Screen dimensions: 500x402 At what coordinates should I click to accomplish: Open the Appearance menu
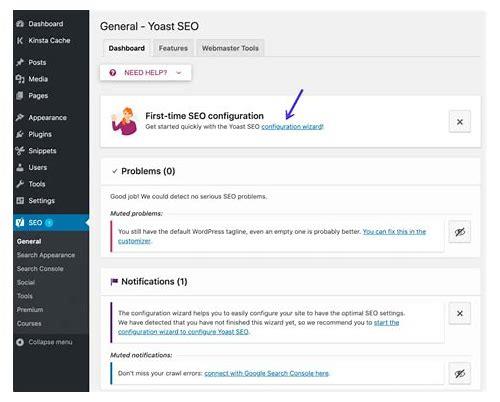click(x=51, y=118)
